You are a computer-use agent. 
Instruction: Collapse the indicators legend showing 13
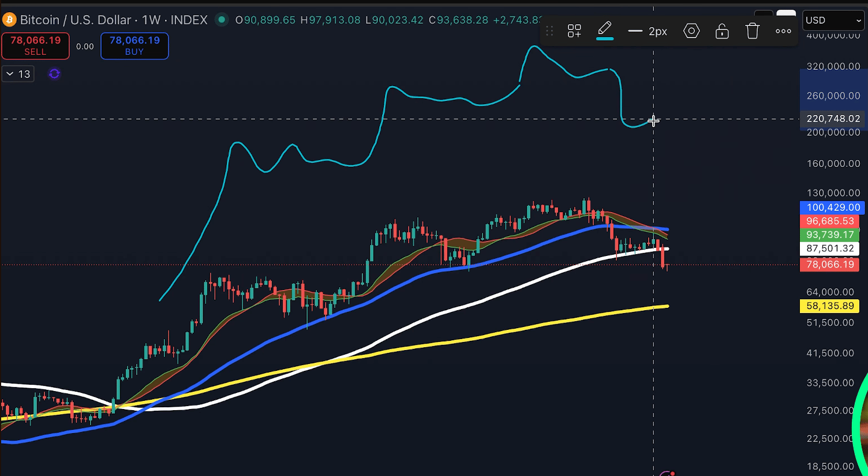(18, 74)
